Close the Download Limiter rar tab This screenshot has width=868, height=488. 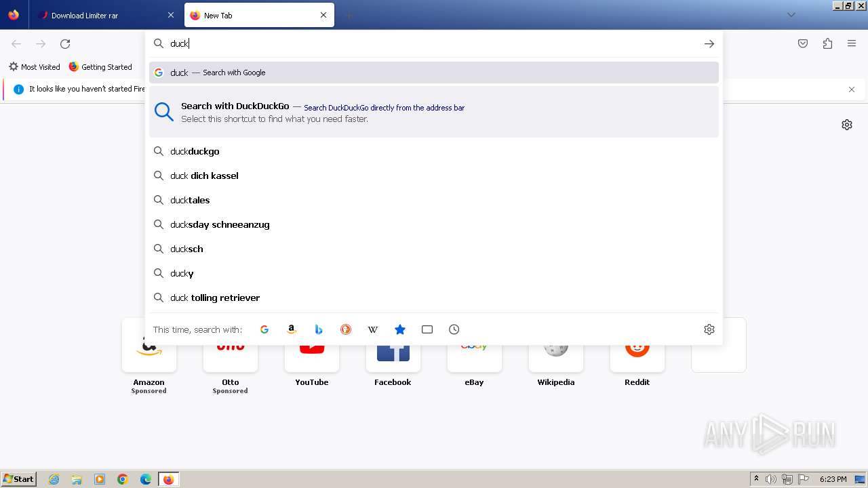click(x=171, y=15)
